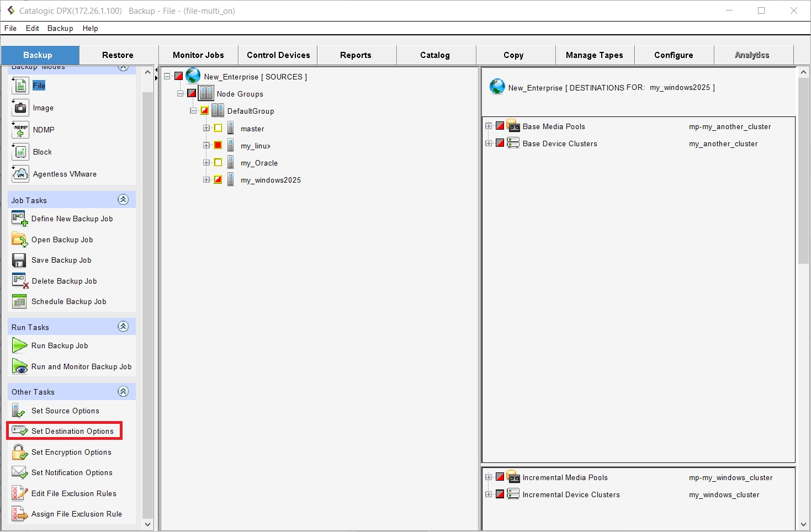
Task: Collapse the Job Tasks panel section
Action: pos(123,200)
